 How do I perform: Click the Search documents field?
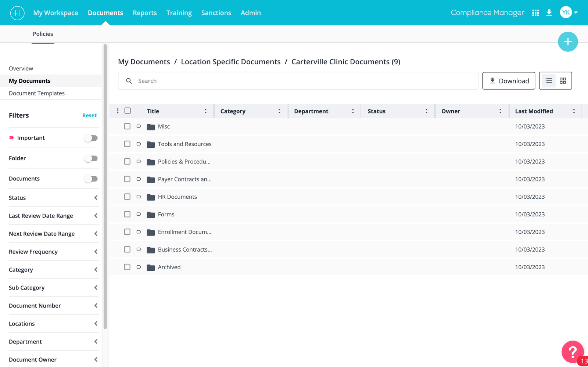pyautogui.click(x=298, y=81)
